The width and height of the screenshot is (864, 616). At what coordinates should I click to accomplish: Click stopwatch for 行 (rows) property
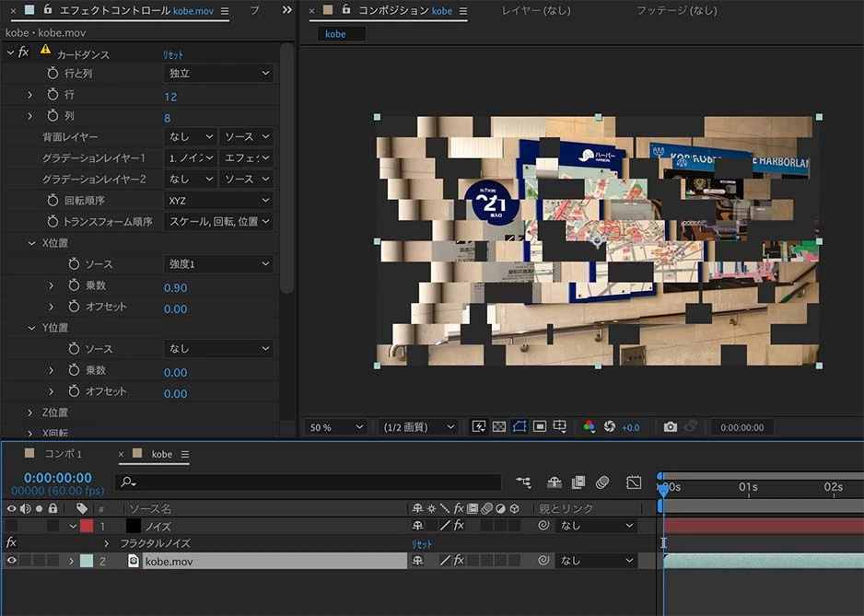point(53,95)
